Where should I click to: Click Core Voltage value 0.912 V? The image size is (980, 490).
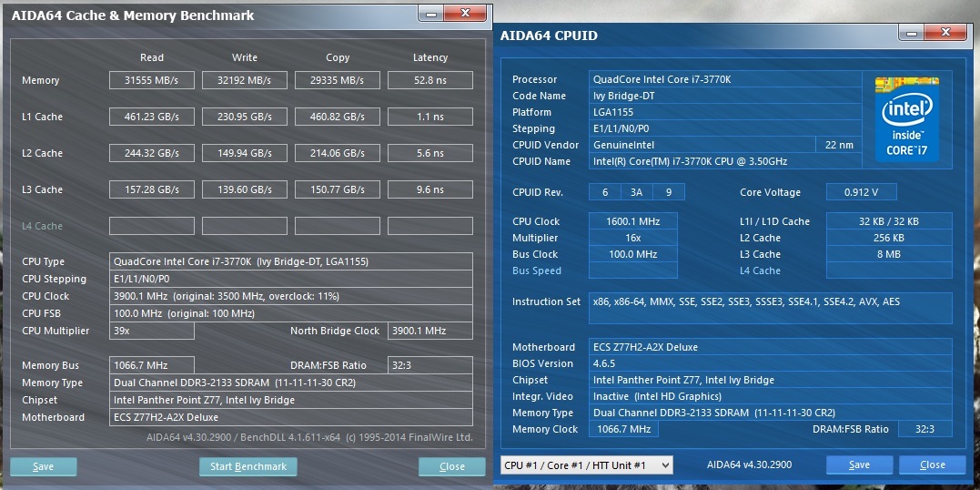point(861,192)
